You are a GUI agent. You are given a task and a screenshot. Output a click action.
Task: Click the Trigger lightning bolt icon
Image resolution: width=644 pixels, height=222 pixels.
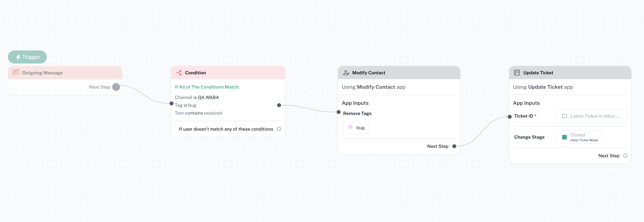click(18, 57)
